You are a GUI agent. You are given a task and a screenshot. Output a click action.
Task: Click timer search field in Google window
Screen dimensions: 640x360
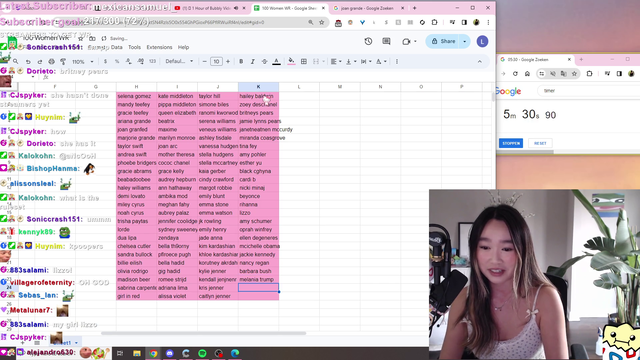pos(588,91)
